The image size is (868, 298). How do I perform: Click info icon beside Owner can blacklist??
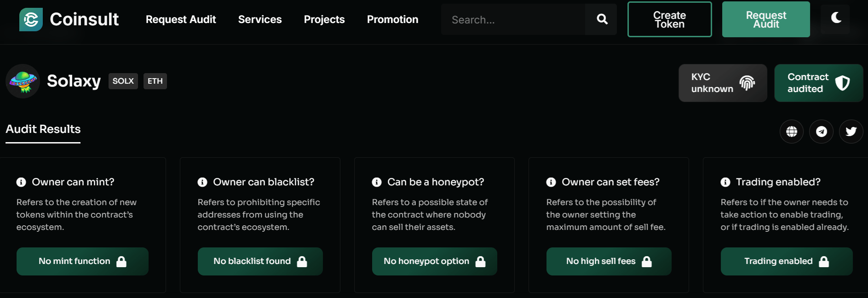(x=202, y=182)
